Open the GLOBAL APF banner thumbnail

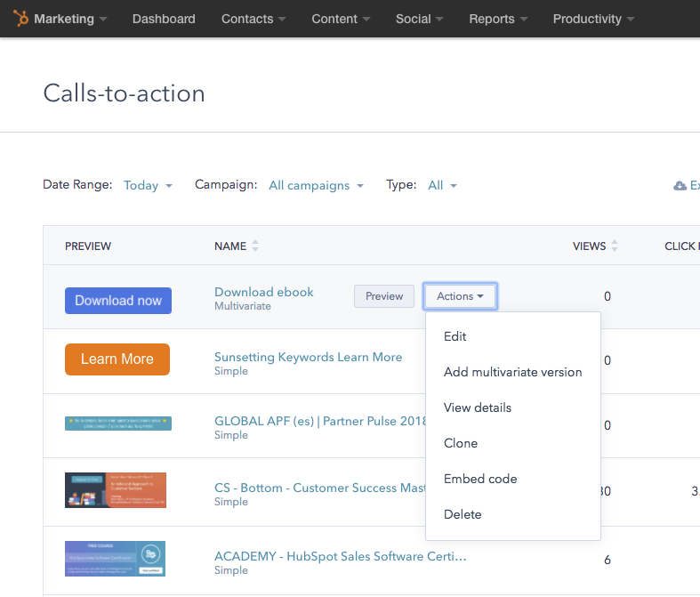coord(118,424)
